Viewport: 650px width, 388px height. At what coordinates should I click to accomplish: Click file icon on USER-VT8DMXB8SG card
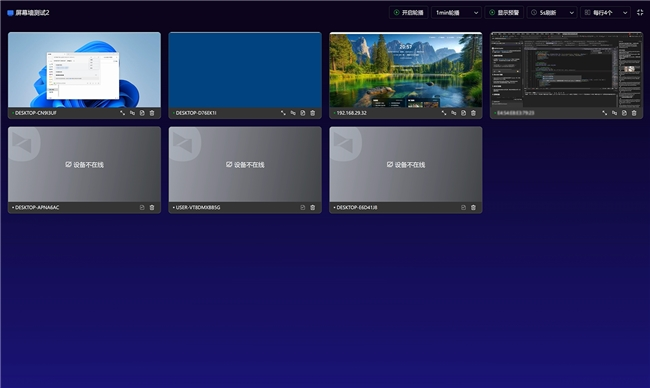click(x=303, y=208)
